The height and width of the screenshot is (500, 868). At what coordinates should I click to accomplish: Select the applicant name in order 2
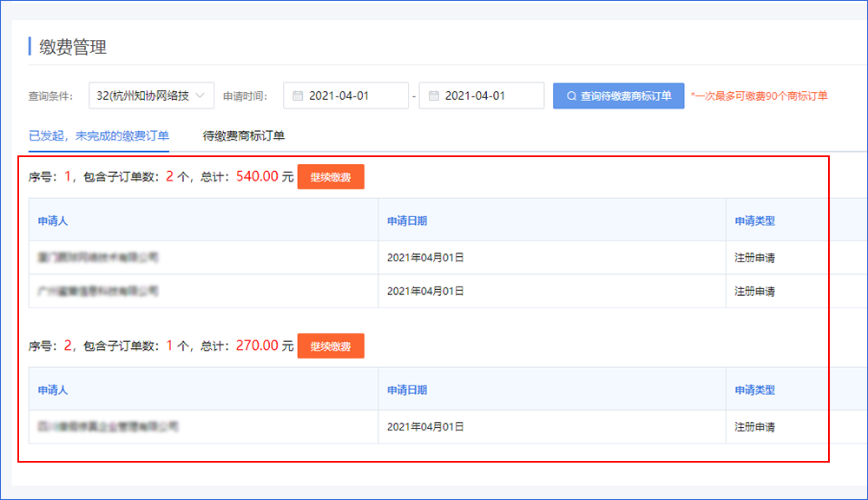(108, 427)
